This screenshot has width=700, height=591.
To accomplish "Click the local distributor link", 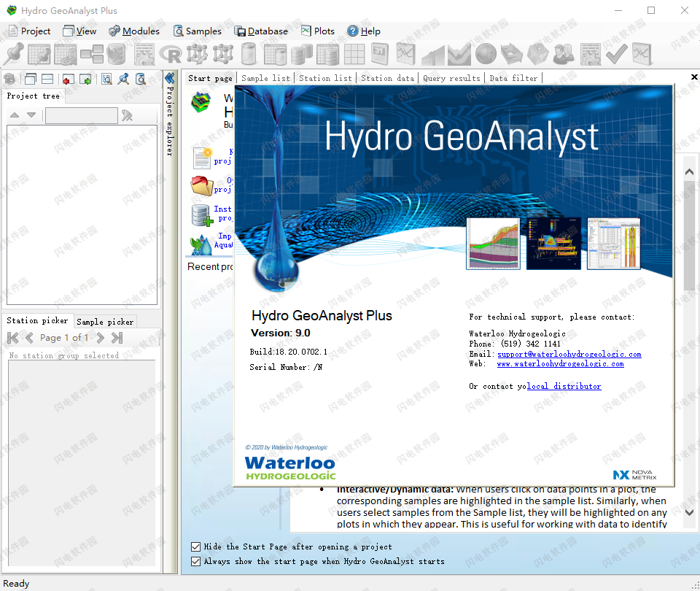I will (564, 387).
